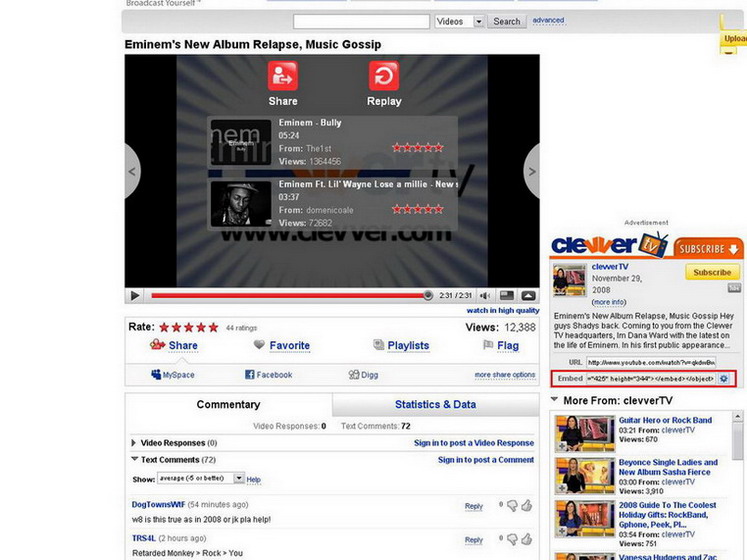Open TRS4L user profile
Screen dimensions: 747x560
[143, 538]
